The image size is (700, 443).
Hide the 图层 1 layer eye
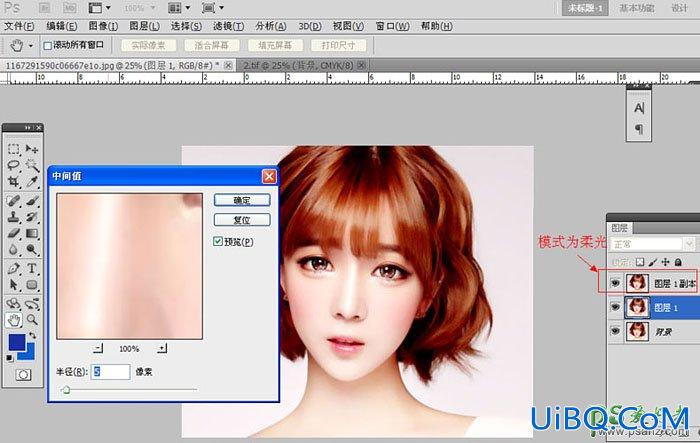pyautogui.click(x=616, y=307)
